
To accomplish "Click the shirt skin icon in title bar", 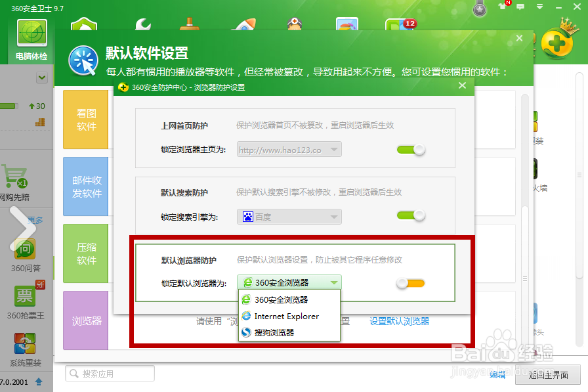I will tap(503, 7).
